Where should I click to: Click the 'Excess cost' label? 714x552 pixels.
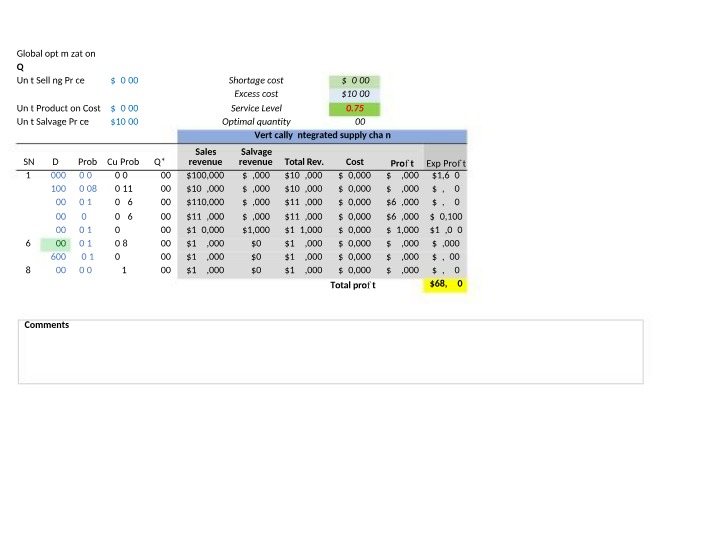256,94
